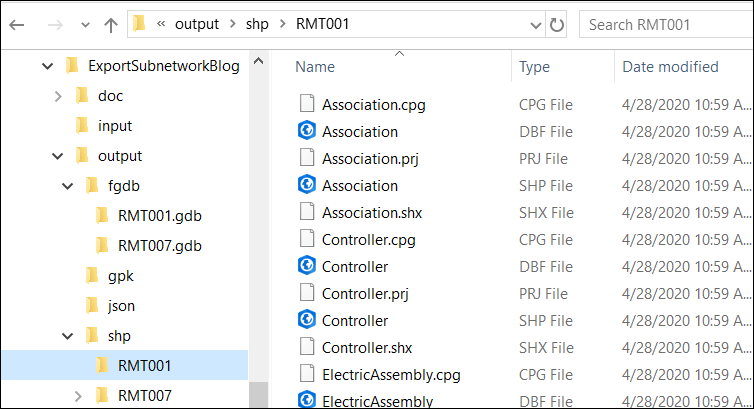The height and width of the screenshot is (409, 754).
Task: Select Controller.shx file
Action: 367,347
